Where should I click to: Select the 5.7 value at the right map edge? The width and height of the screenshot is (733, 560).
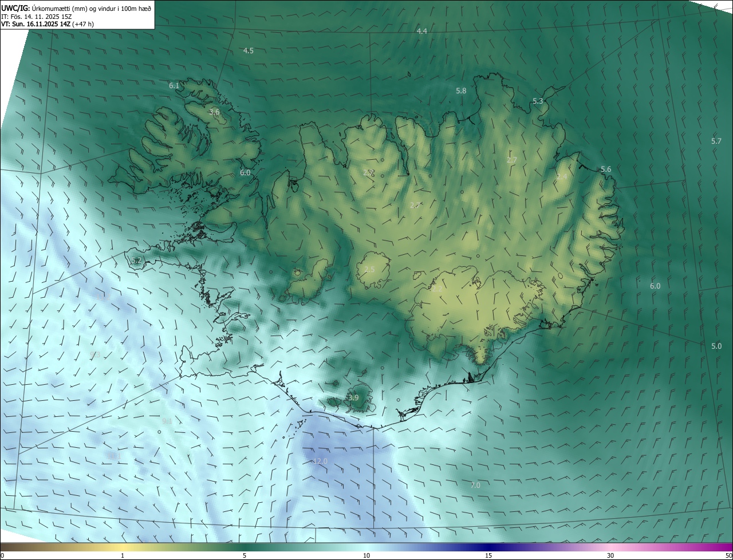pos(716,141)
